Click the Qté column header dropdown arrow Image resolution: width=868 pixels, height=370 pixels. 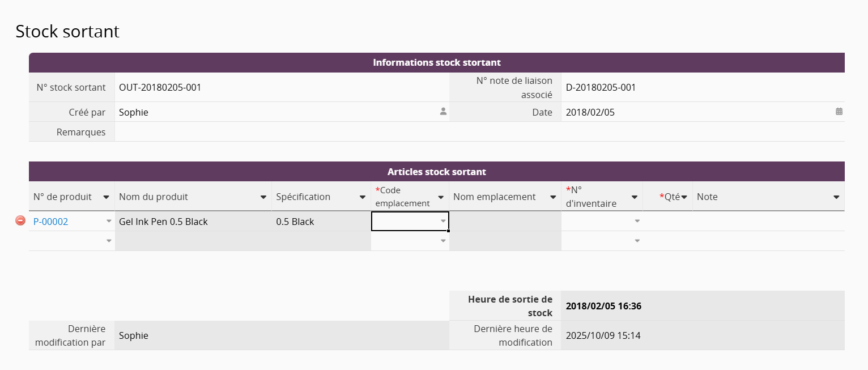[x=684, y=197]
